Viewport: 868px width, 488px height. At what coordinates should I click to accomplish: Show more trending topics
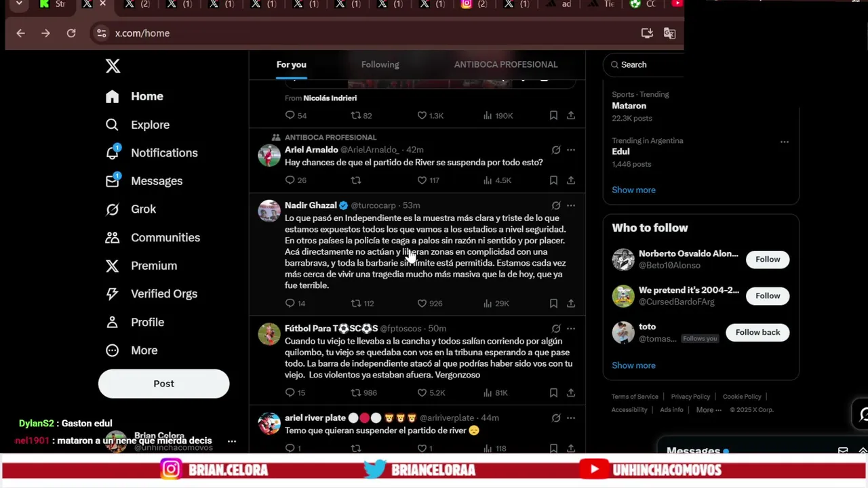pyautogui.click(x=633, y=190)
